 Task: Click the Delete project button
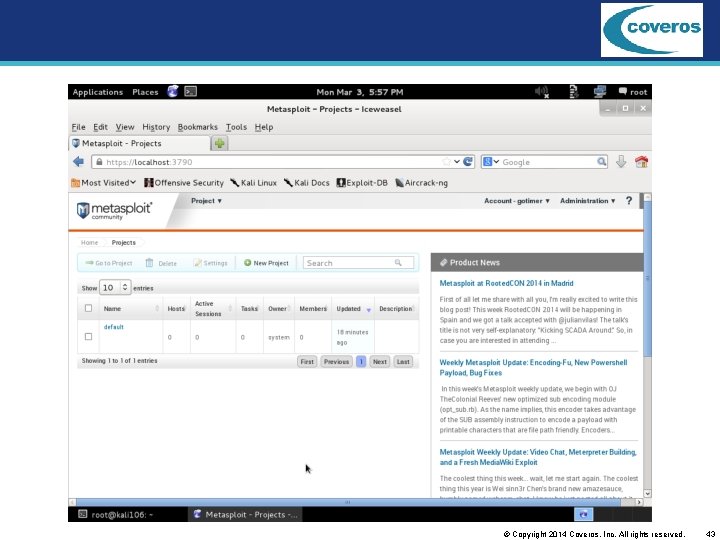pyautogui.click(x=161, y=263)
